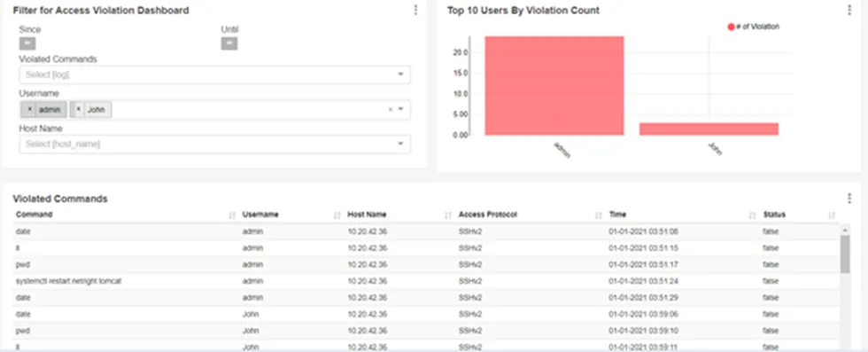Click the Access Protocol column header

point(488,215)
